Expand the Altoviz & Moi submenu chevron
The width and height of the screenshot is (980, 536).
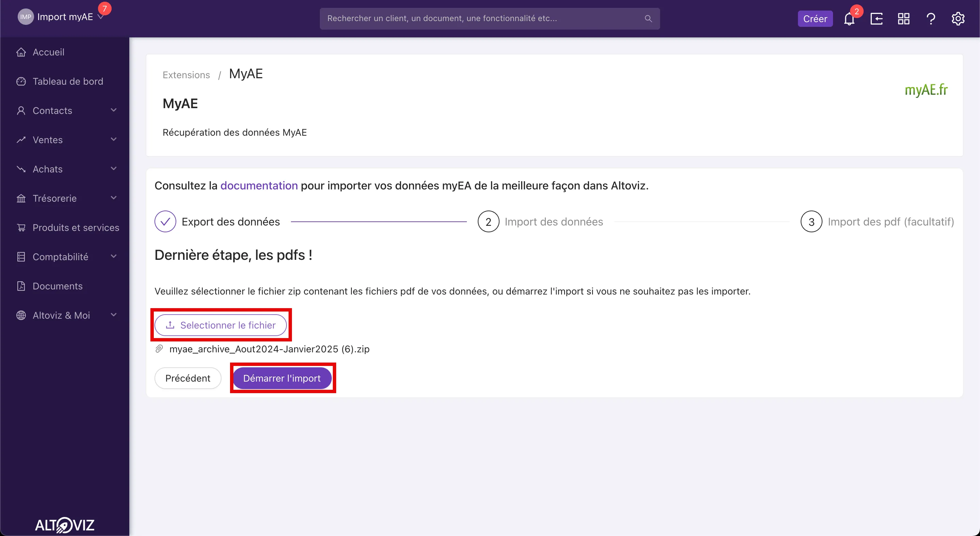point(113,315)
